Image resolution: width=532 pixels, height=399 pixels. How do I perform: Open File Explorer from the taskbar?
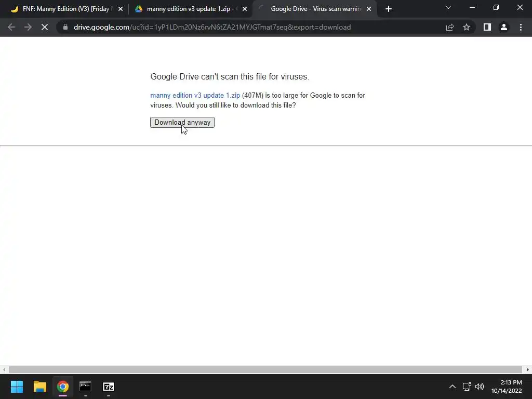pyautogui.click(x=39, y=387)
